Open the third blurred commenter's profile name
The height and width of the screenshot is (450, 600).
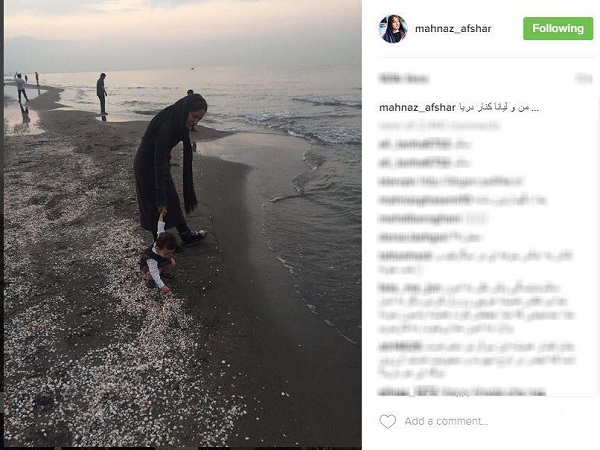point(397,181)
